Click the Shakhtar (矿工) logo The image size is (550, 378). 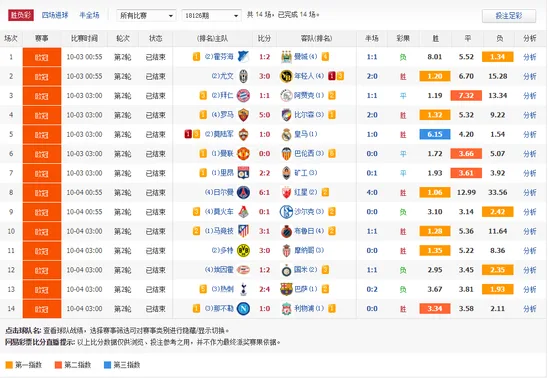(x=286, y=173)
